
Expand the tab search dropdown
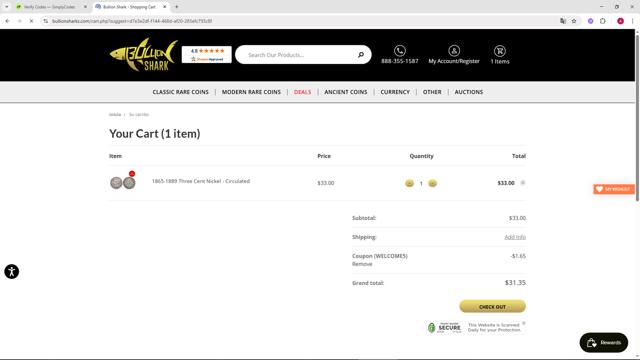7,7
